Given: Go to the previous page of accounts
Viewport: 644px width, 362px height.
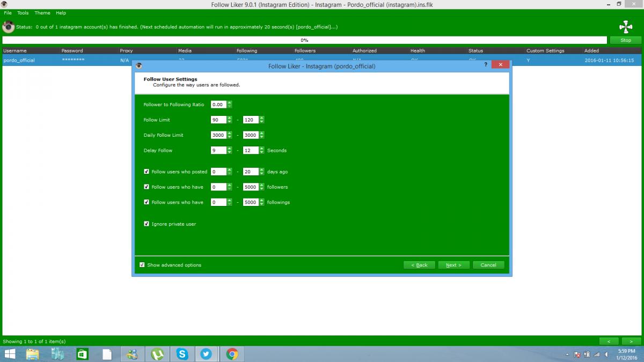Looking at the screenshot, I should click(x=609, y=341).
